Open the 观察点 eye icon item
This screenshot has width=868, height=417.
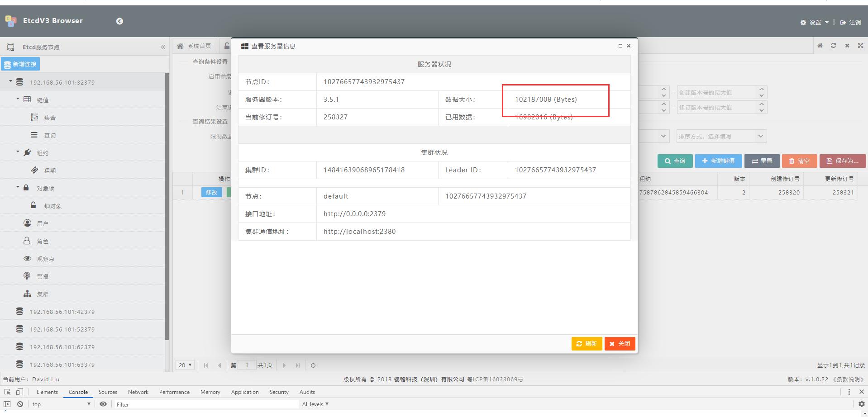click(27, 258)
